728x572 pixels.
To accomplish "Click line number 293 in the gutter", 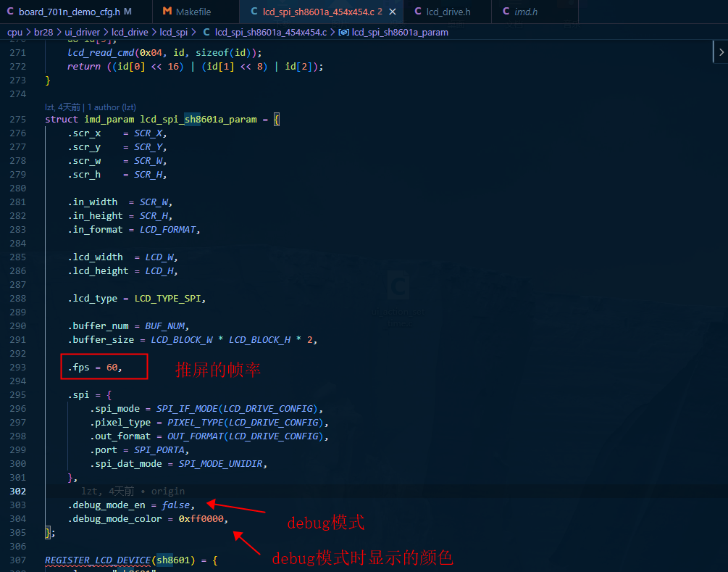I will 17,367.
